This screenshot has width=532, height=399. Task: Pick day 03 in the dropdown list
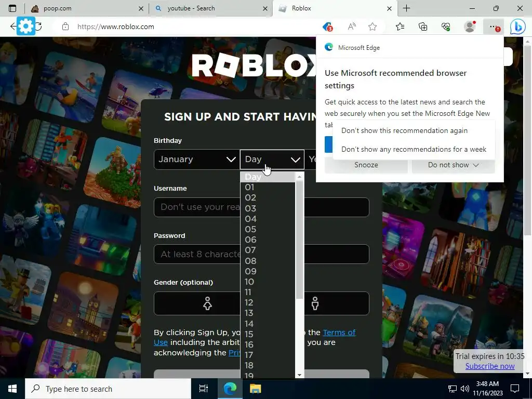pos(268,208)
